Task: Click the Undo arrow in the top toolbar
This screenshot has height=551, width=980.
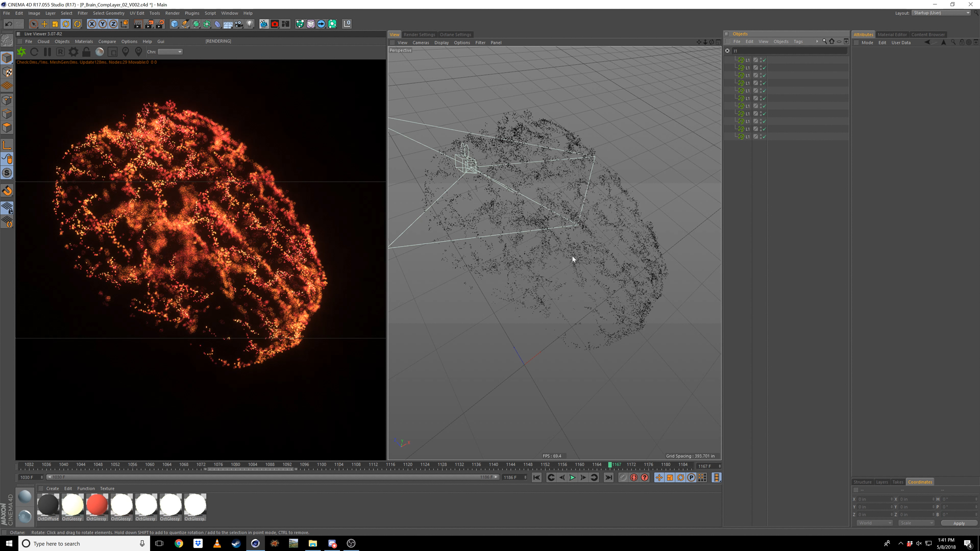Action: click(8, 24)
